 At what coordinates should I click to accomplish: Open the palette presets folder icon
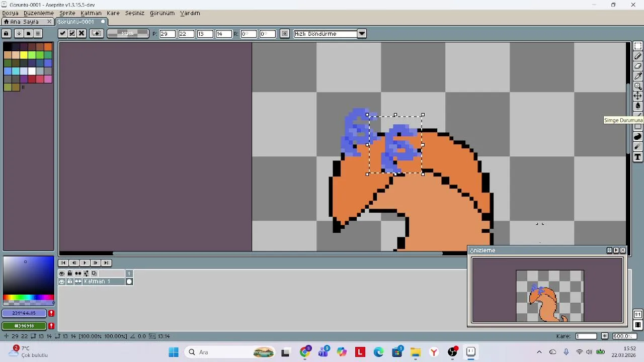pos(28,34)
